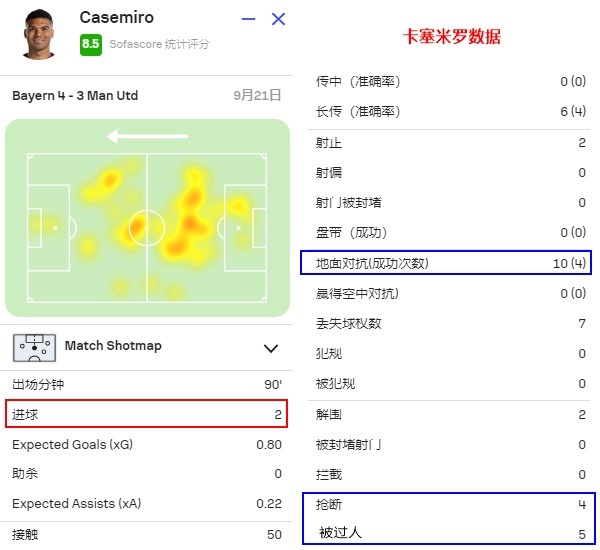The image size is (600, 550).
Task: Open the Match Shotmap section label
Action: (x=113, y=346)
